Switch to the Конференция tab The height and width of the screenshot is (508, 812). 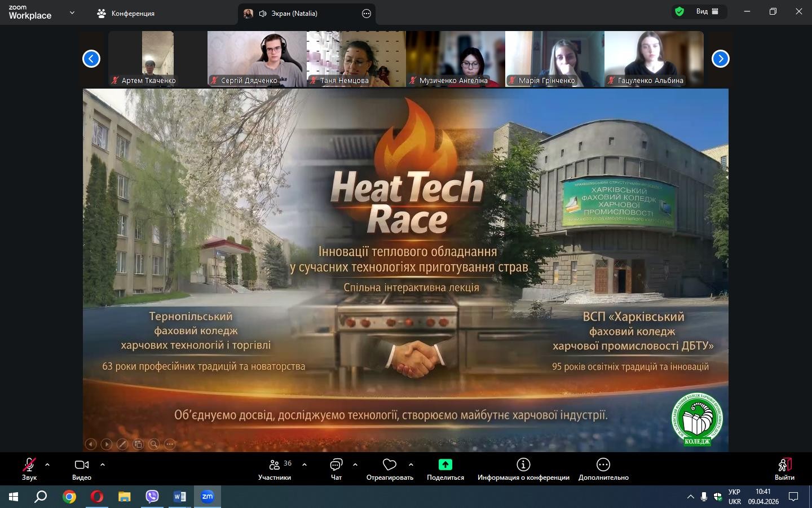pos(126,14)
